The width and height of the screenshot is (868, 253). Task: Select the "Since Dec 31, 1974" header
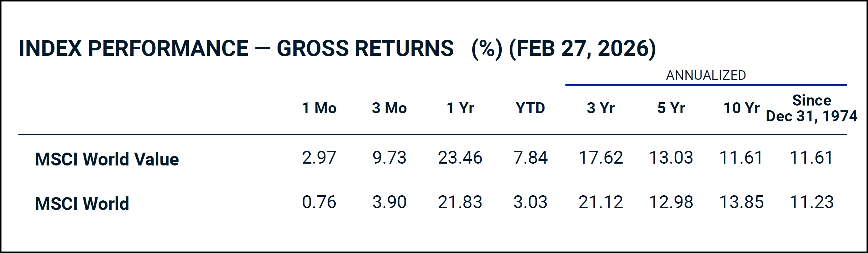point(811,108)
